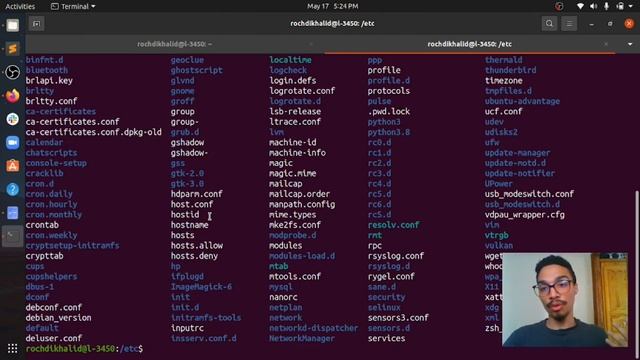Open the Terminal app menu dropdown
Screen dimensions: 640x360
[x=73, y=6]
